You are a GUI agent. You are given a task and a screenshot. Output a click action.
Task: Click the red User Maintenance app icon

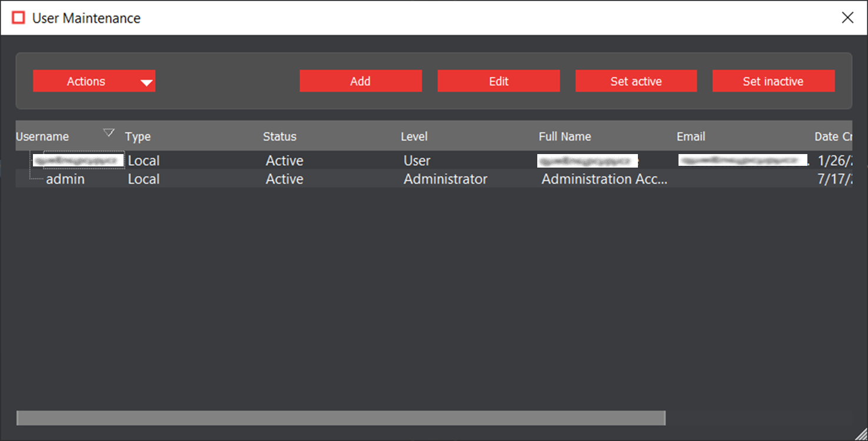point(18,18)
